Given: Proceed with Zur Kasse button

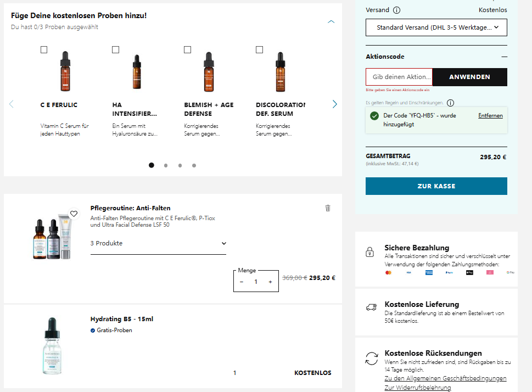Looking at the screenshot, I should tap(436, 186).
